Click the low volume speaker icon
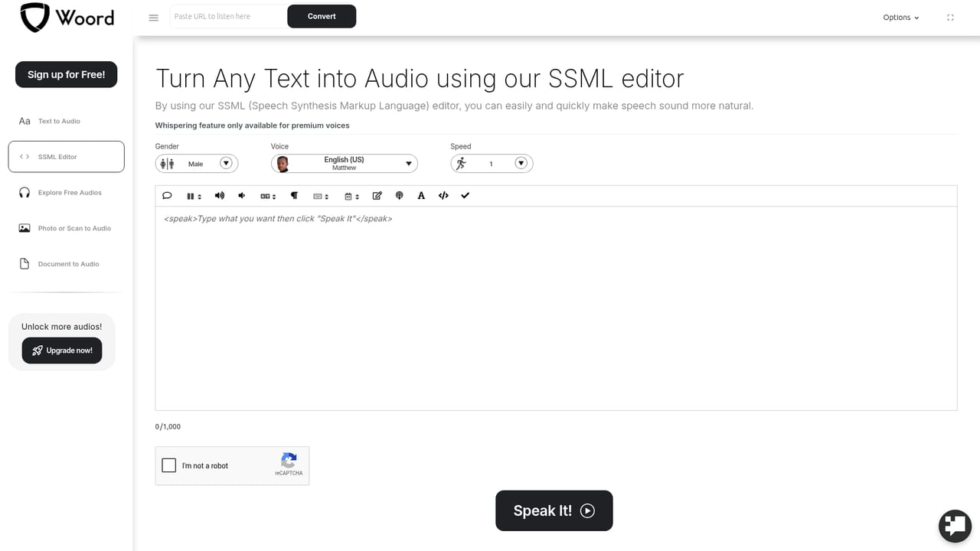Screen dimensions: 980x551 [x=242, y=196]
